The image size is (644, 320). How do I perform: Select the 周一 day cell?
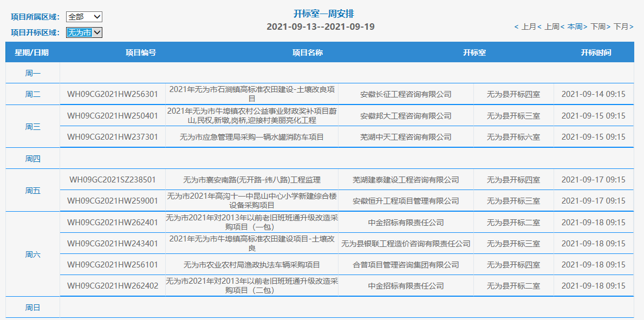(33, 73)
